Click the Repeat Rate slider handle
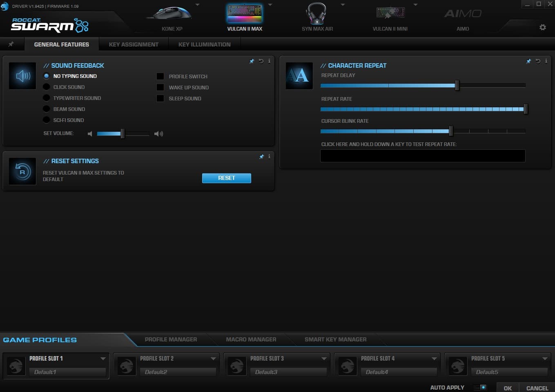This screenshot has height=392, width=555. pos(526,109)
